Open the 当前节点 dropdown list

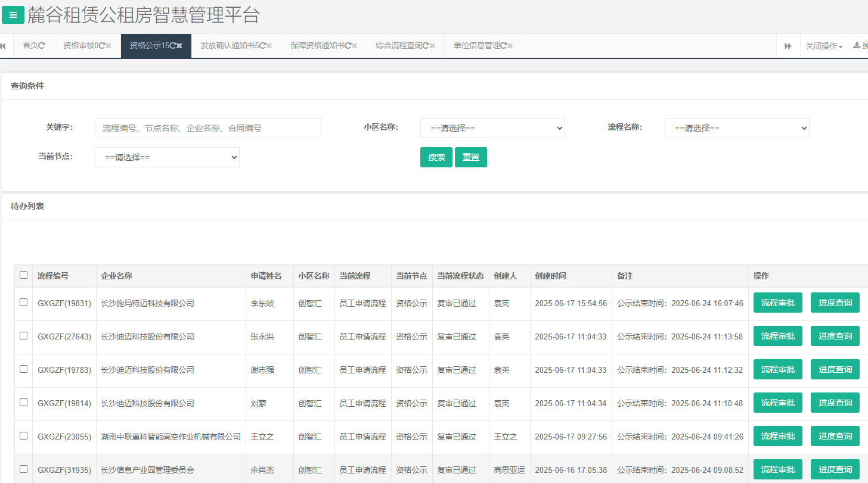pyautogui.click(x=167, y=157)
